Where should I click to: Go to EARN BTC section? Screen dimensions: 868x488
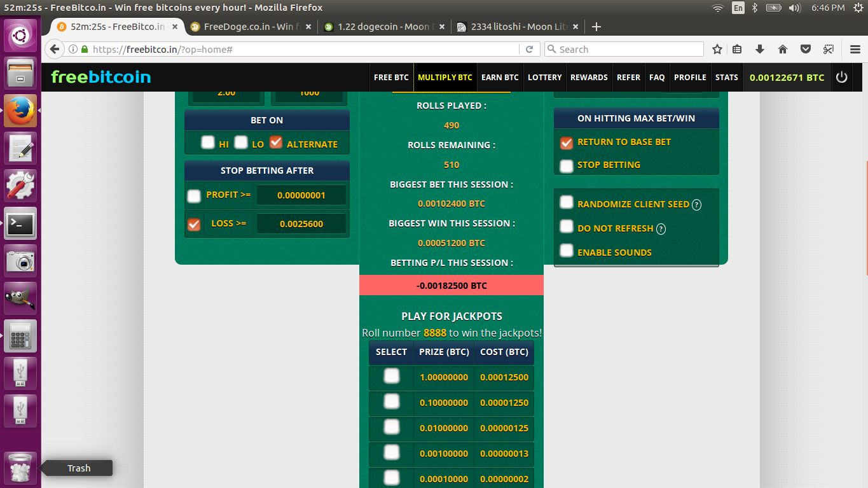click(x=500, y=77)
